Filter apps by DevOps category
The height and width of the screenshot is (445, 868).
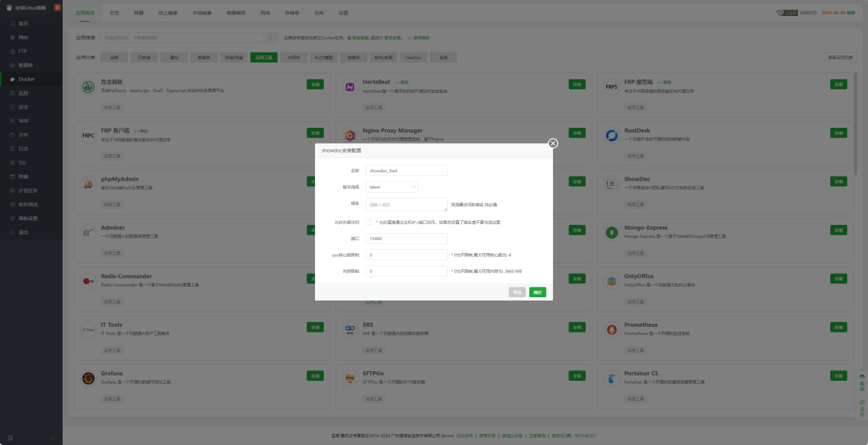pos(414,57)
